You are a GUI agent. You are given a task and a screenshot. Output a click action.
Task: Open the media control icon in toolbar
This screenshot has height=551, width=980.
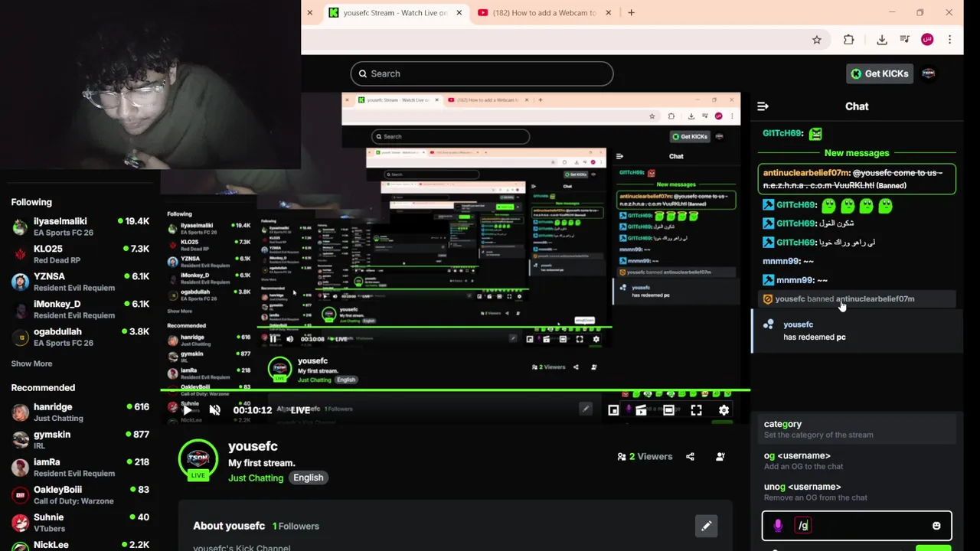tap(904, 40)
